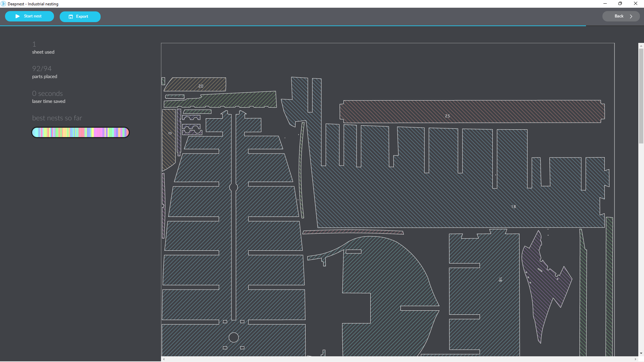Restore down the Deepnest window
Viewport: 644px width, 362px height.
point(620,4)
